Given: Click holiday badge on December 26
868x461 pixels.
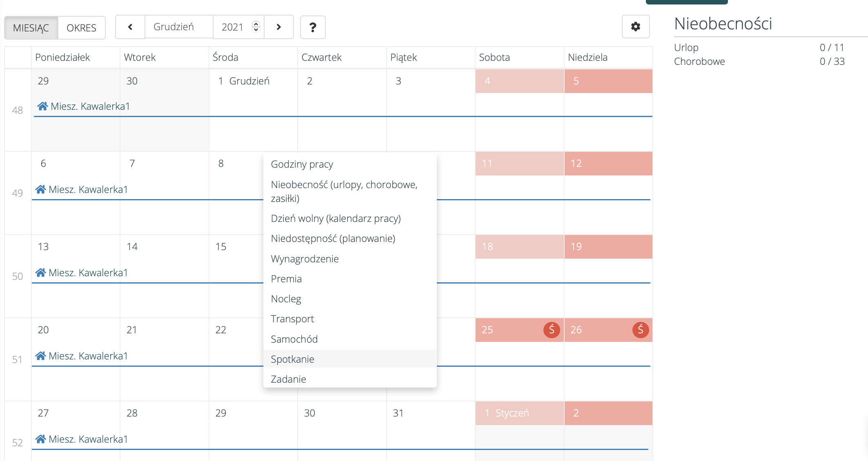Looking at the screenshot, I should (640, 330).
